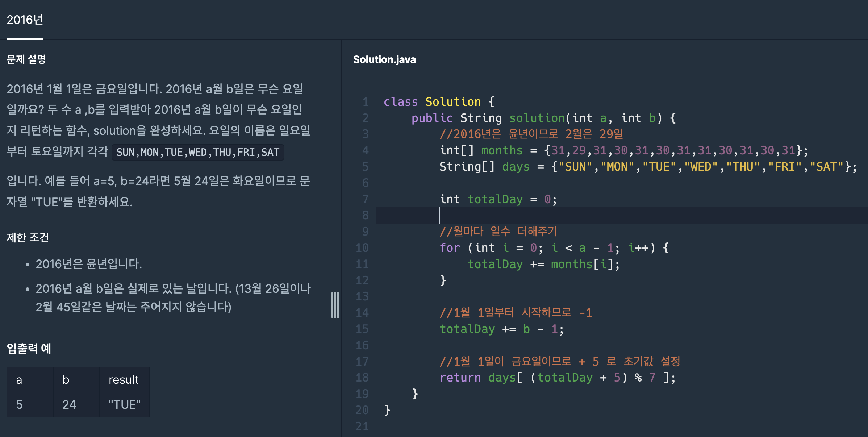
Task: Click the bullet about 13월 26일 dates
Action: click(x=173, y=298)
